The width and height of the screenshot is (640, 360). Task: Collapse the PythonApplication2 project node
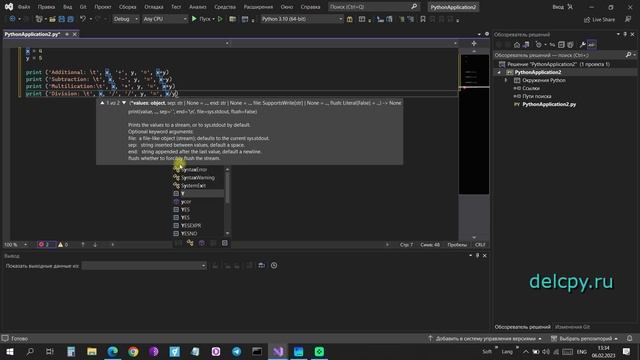pos(499,72)
